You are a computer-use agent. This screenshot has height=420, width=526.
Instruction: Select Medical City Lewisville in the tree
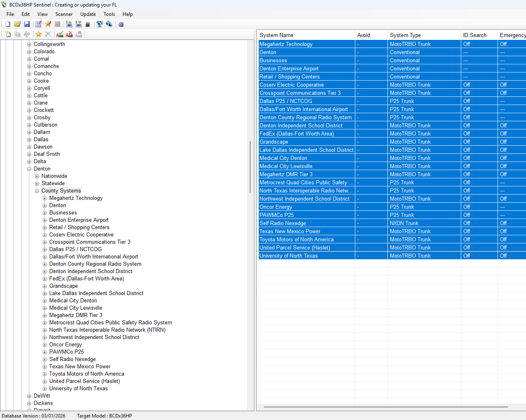76,308
